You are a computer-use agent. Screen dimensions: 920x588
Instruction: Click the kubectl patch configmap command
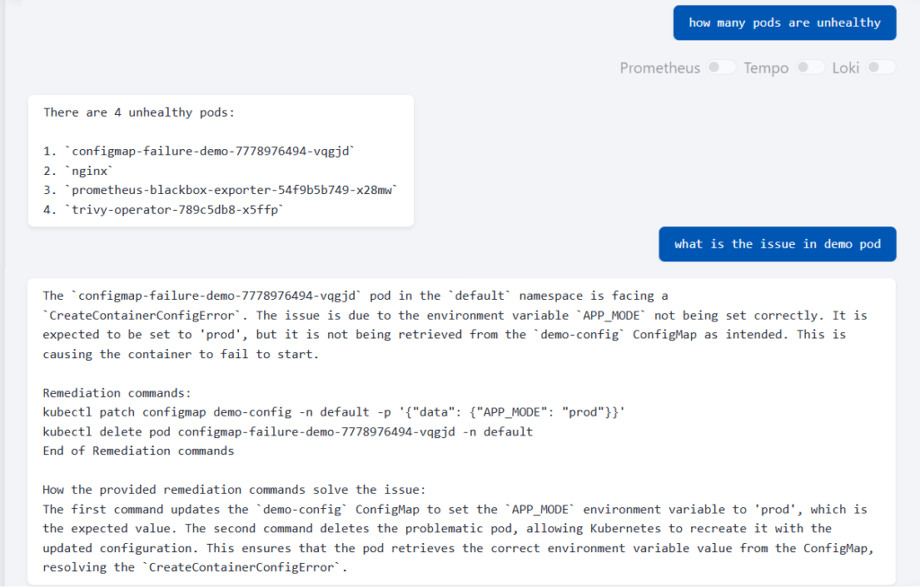(x=333, y=412)
